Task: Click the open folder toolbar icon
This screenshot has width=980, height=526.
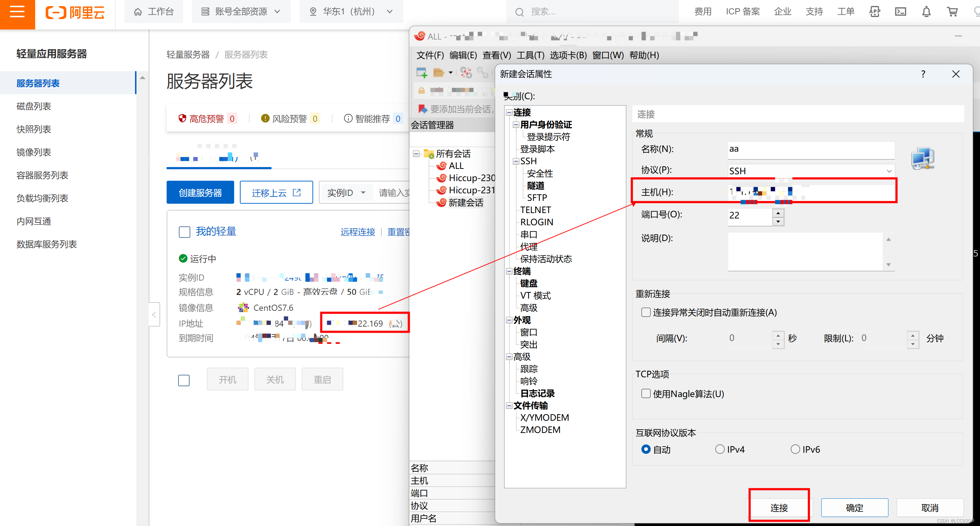Action: (438, 72)
